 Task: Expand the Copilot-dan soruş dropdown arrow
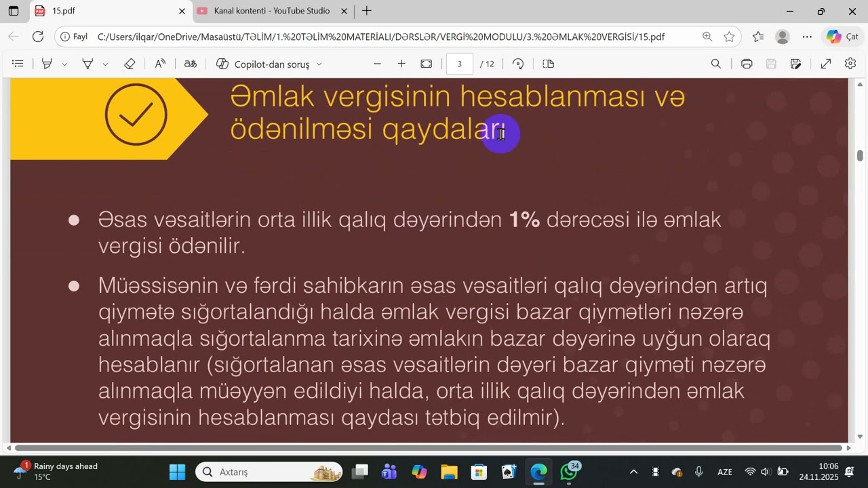(319, 64)
